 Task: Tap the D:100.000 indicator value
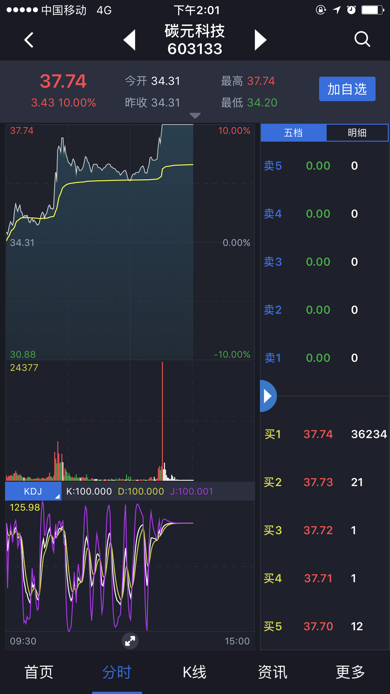point(141,491)
